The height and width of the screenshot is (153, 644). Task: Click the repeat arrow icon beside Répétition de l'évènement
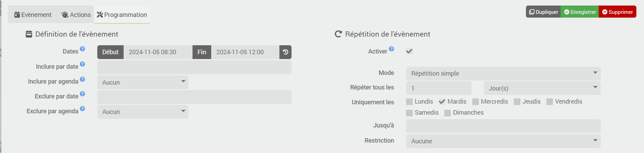338,34
